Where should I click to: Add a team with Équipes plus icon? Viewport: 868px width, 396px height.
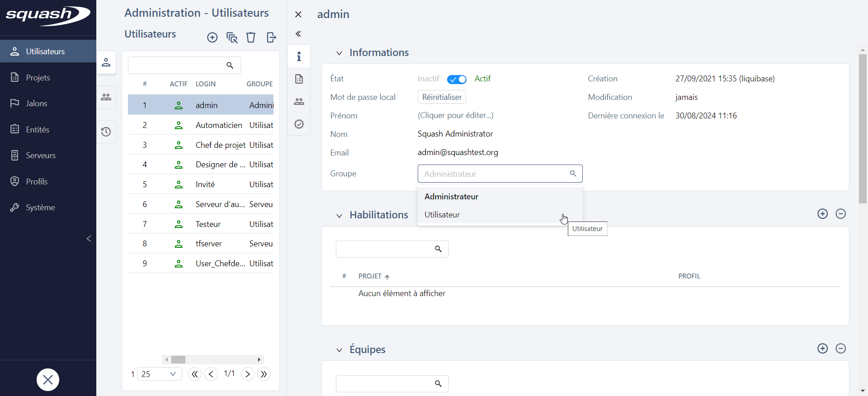pyautogui.click(x=823, y=349)
